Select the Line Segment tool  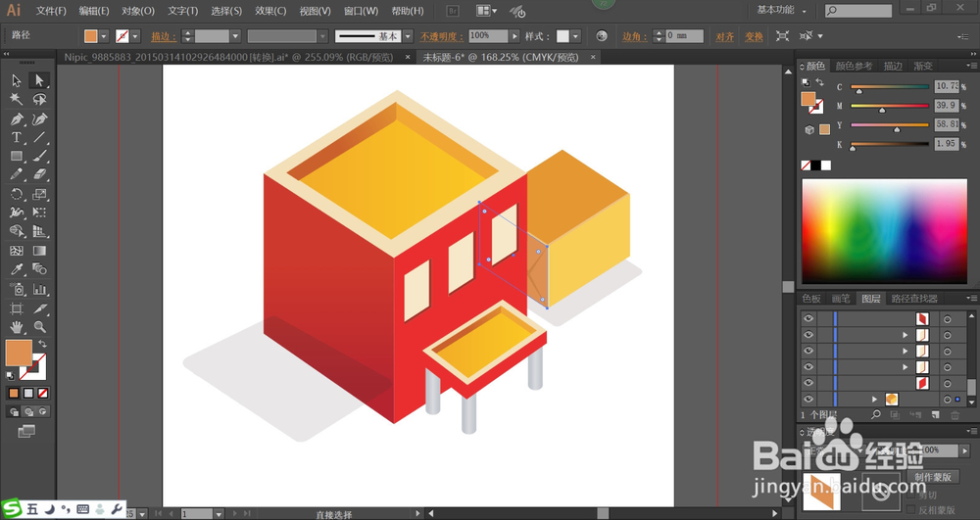coord(39,137)
